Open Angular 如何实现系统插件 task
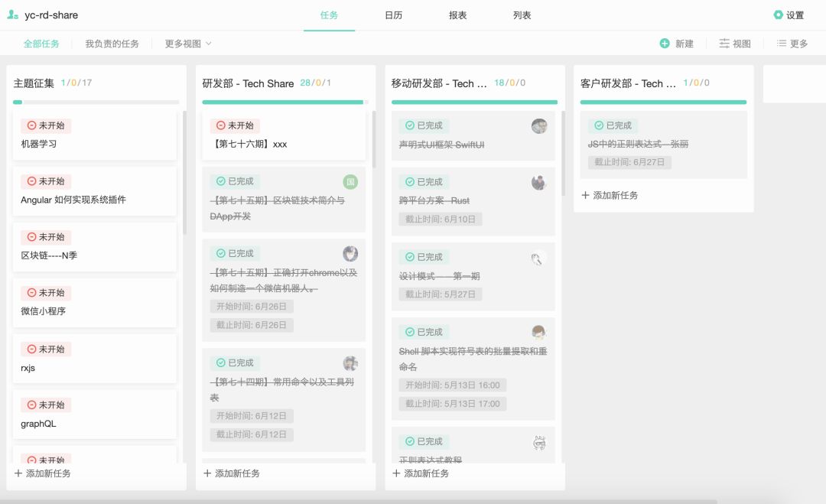 (x=73, y=200)
